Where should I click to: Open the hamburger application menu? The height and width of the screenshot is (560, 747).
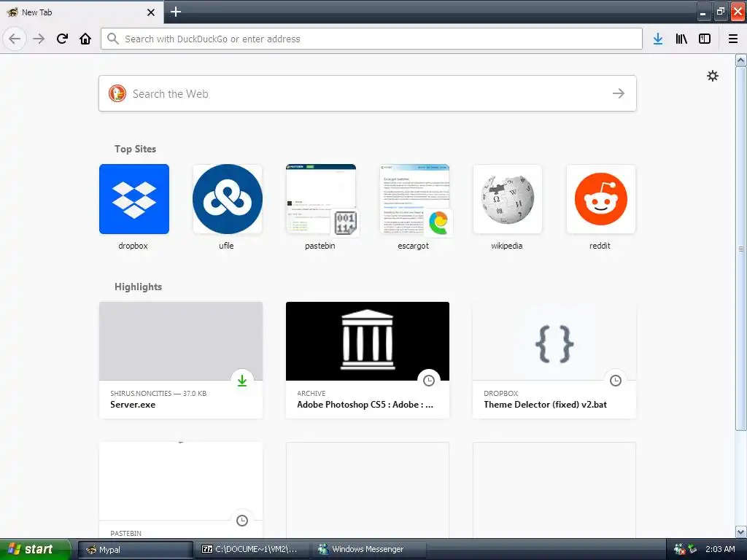click(x=733, y=39)
